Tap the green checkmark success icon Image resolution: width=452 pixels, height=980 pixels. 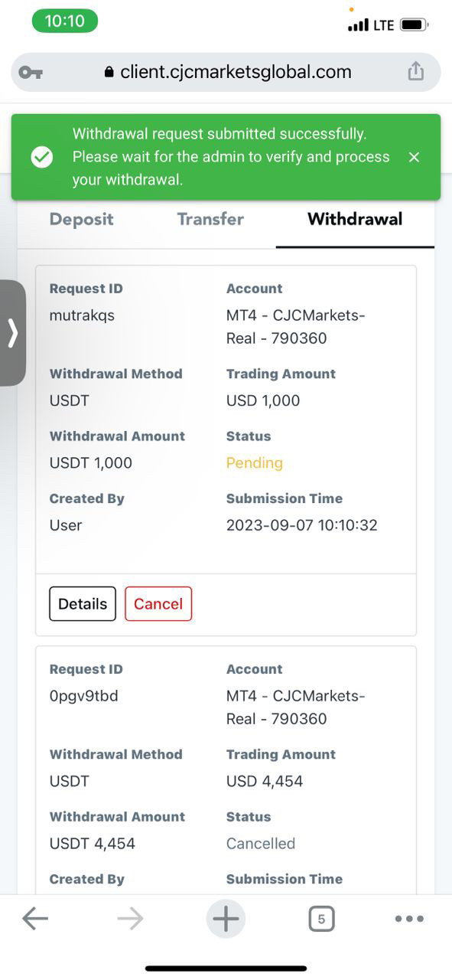[x=42, y=157]
